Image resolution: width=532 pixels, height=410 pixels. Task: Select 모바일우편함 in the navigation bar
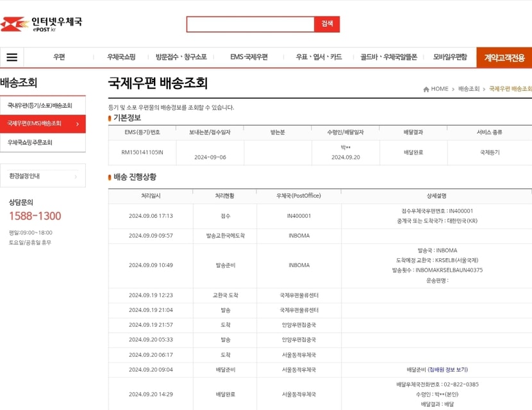pyautogui.click(x=450, y=57)
